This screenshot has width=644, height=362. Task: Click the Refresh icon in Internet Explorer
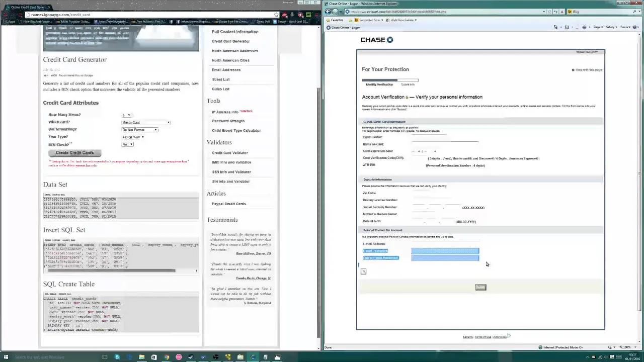tap(555, 12)
